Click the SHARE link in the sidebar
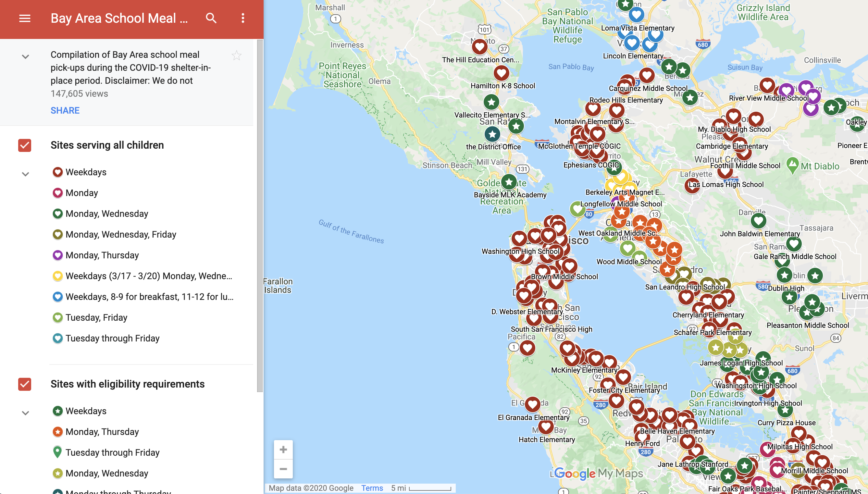Image resolution: width=868 pixels, height=494 pixels. point(65,110)
